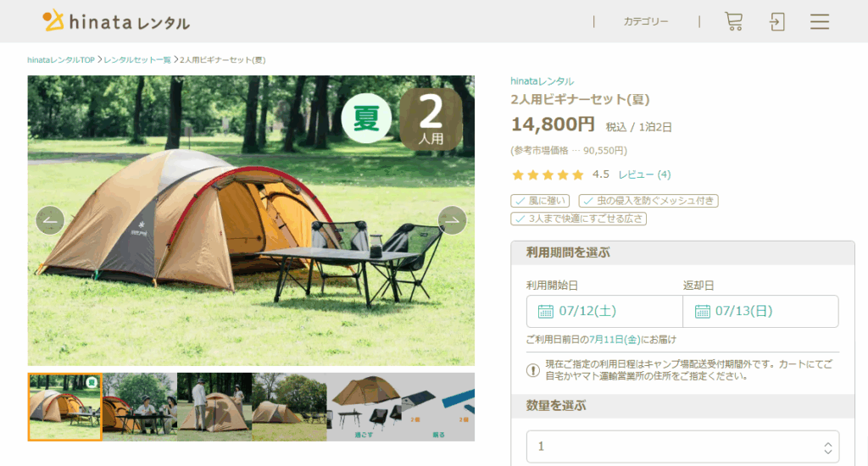This screenshot has height=466, width=868.
Task: Click the return date calendar icon
Action: coord(702,312)
